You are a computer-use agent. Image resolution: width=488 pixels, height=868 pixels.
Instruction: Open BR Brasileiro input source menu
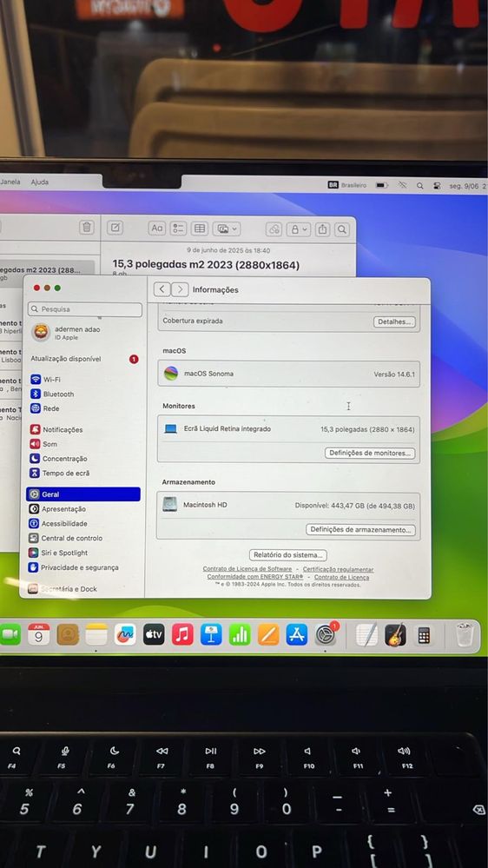click(347, 185)
